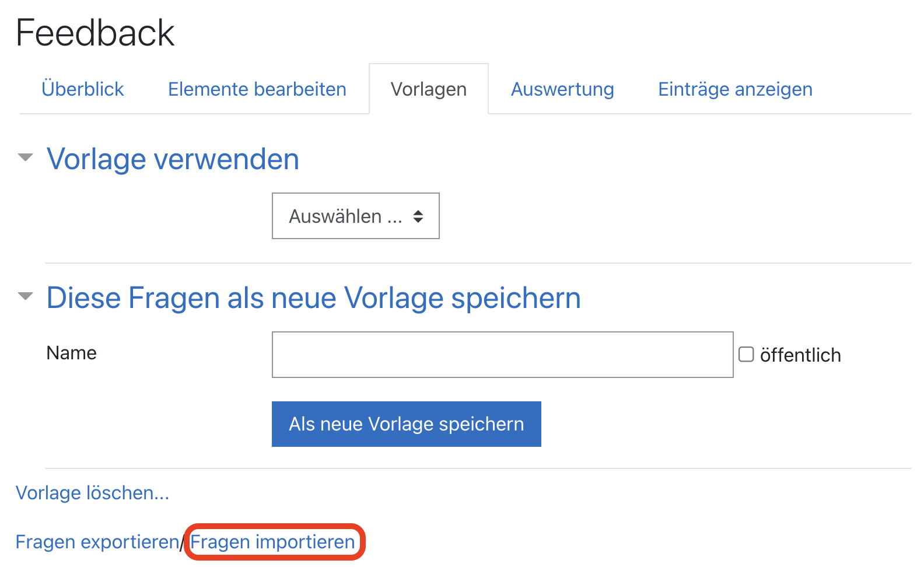Image resolution: width=924 pixels, height=567 pixels.
Task: Go to the Auswertung tab
Action: [x=562, y=89]
